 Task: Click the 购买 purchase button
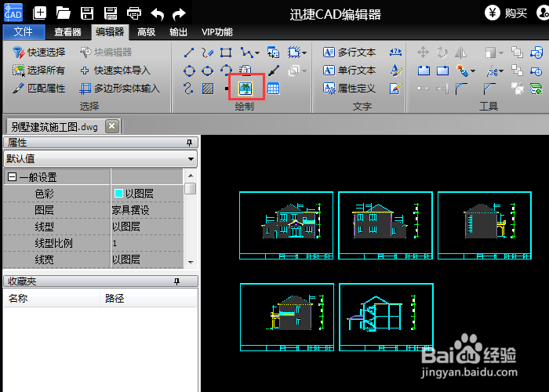[506, 13]
